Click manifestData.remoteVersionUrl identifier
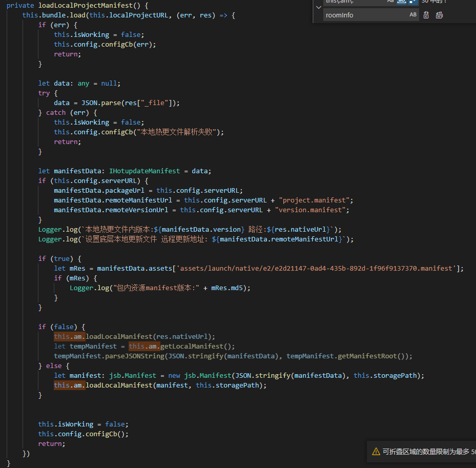476x468 pixels. coord(111,210)
